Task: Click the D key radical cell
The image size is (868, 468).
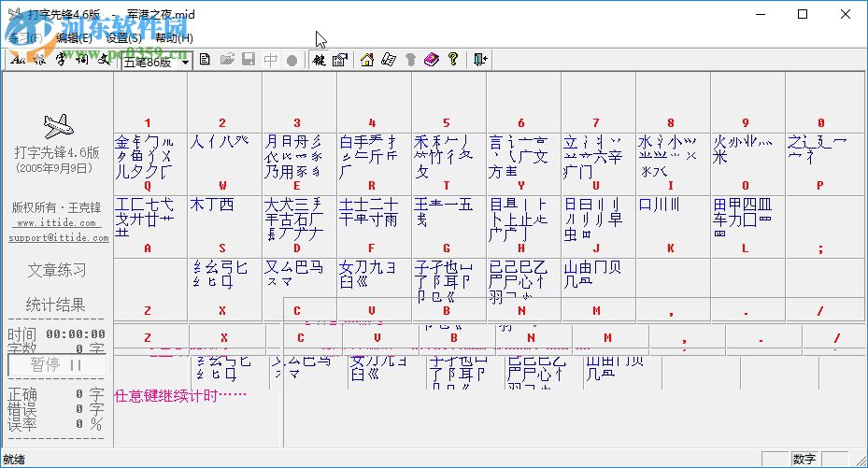Action: (300, 226)
